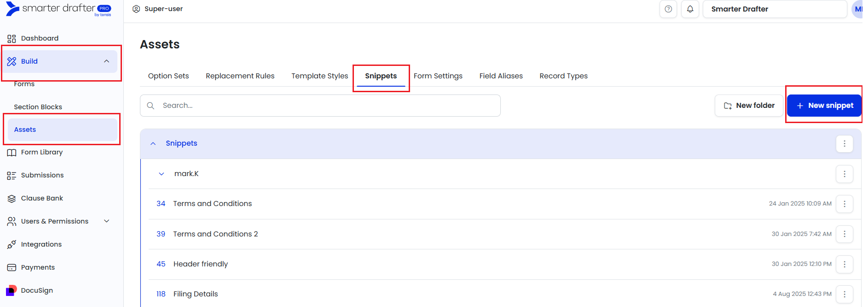Open DocuSign from the sidebar
This screenshot has height=307, width=868.
tap(37, 290)
